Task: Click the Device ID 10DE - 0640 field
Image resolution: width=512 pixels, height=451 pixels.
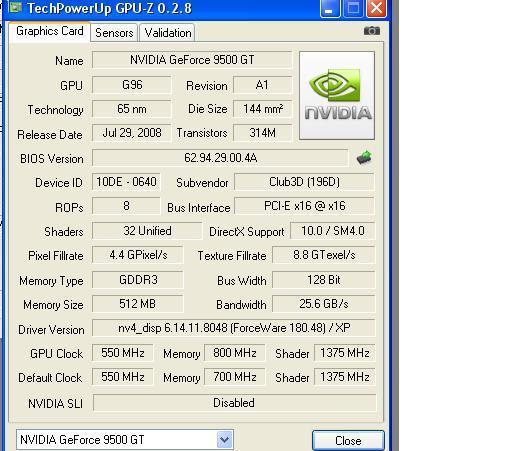Action: (126, 182)
